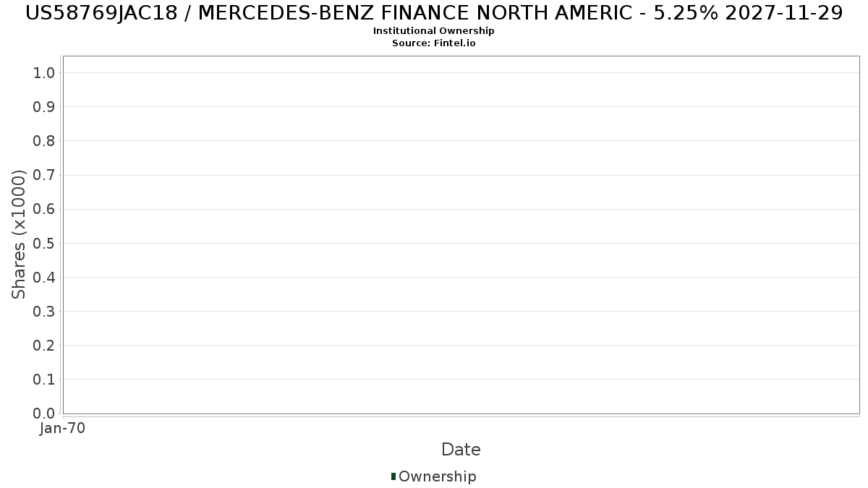Screen dimensions: 868x488
Task: Click the Institutional Ownership subtitle
Action: click(434, 31)
